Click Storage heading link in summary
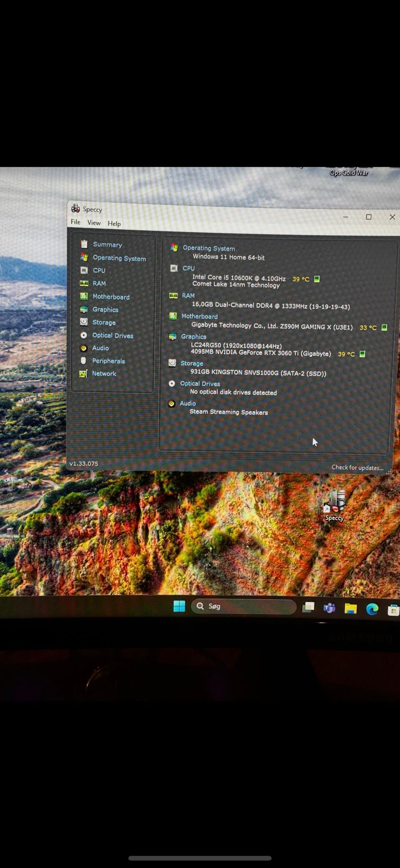This screenshot has height=868, width=400. pos(192,363)
